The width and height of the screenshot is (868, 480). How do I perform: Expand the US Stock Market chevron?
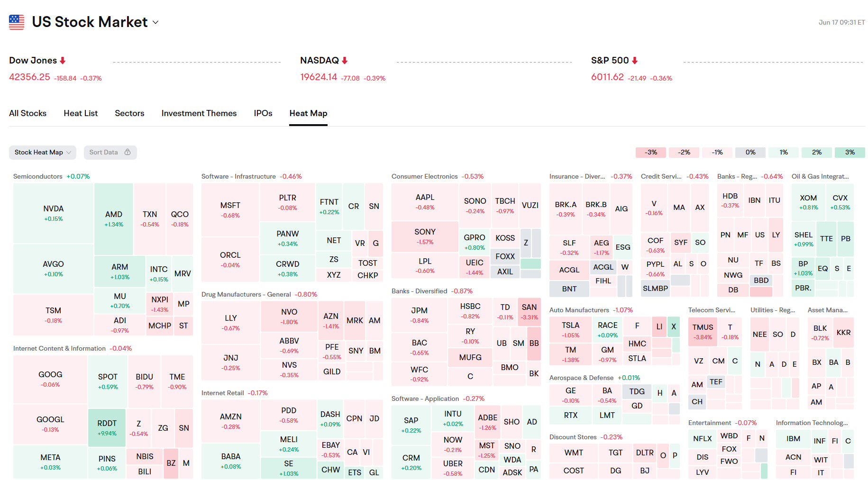(x=155, y=22)
